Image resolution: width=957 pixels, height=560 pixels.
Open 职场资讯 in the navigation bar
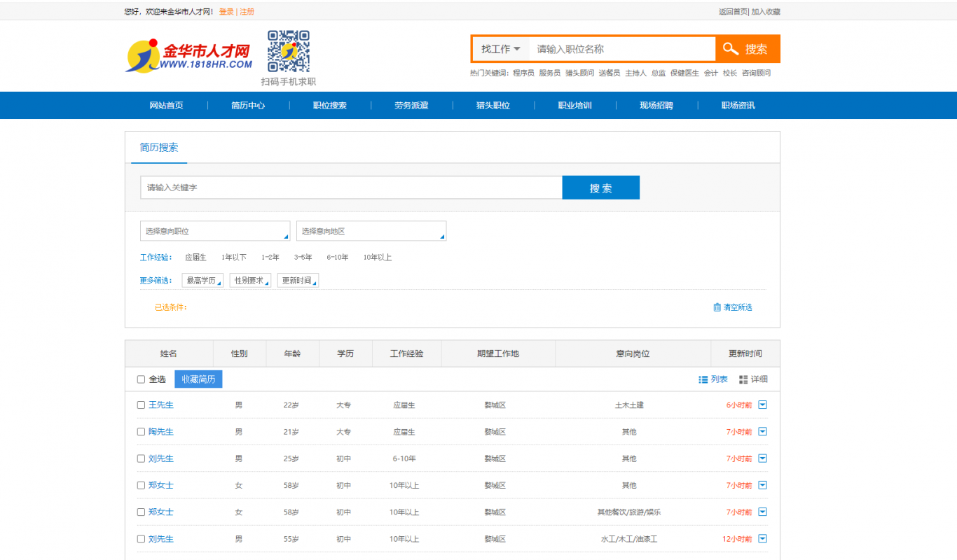738,106
